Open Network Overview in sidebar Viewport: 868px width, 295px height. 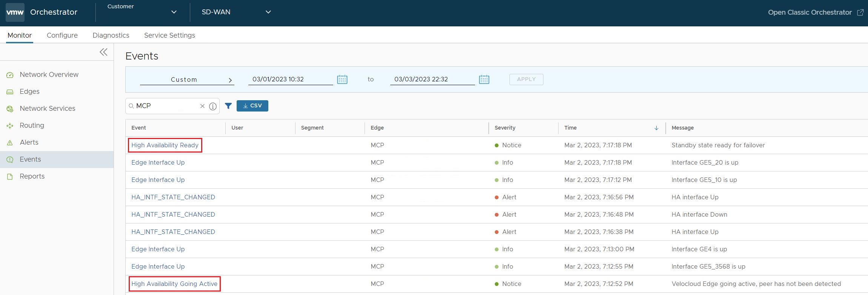coord(49,75)
